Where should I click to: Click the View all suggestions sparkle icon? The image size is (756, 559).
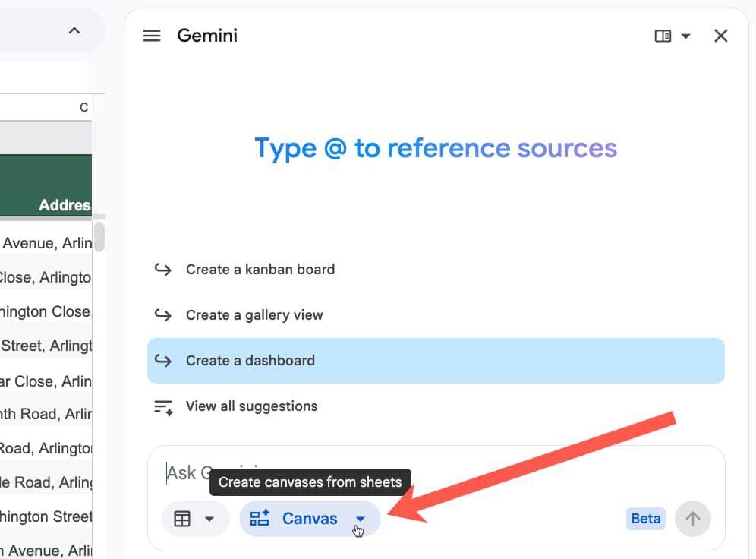[163, 408]
